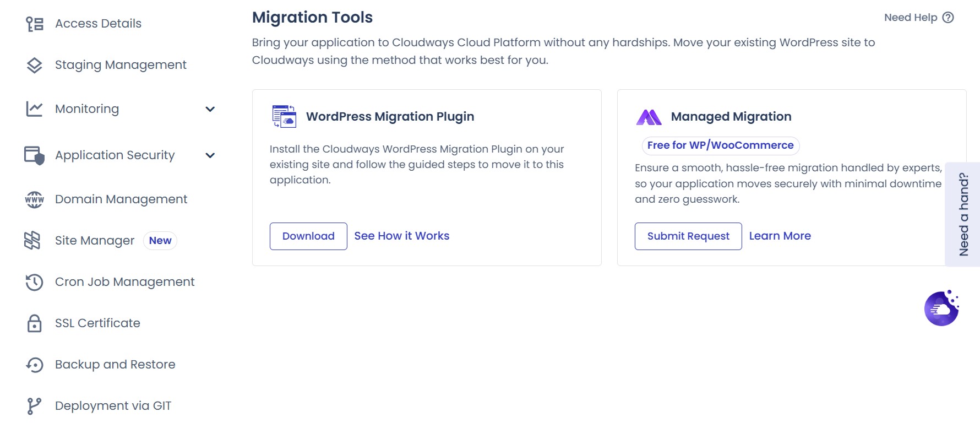Expand the Monitoring submenu chevron
Viewport: 980px width, 428px height.
coord(210,109)
